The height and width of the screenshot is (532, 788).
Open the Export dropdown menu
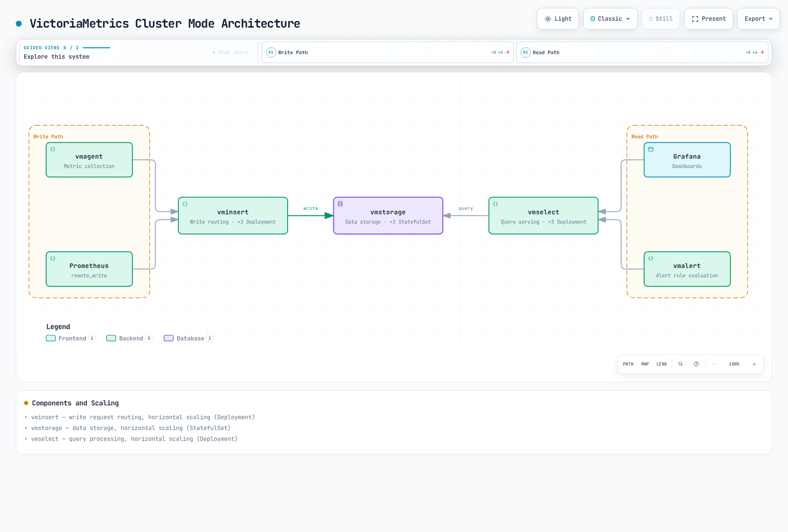click(x=758, y=19)
